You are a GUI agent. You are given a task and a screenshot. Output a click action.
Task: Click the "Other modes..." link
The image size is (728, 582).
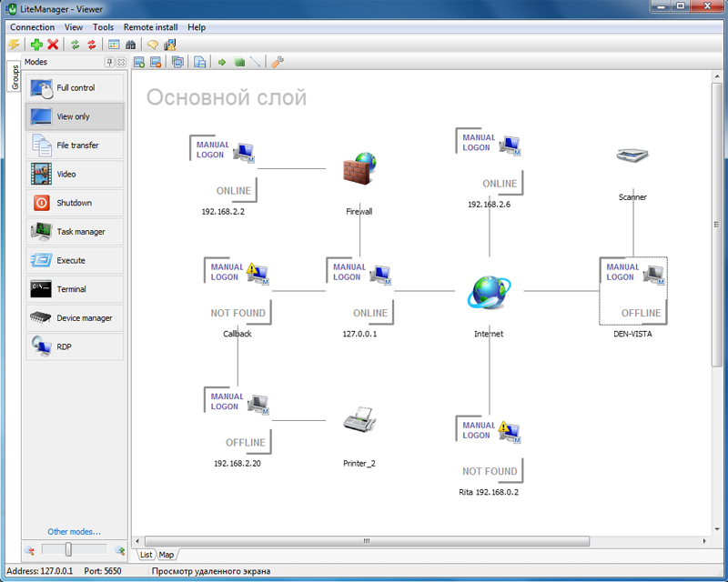[74, 531]
